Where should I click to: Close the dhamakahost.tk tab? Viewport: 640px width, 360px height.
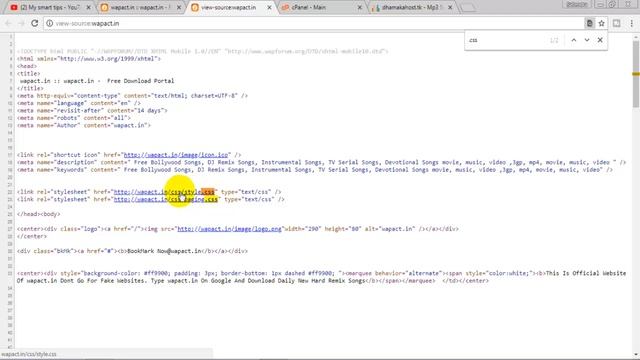(x=450, y=7)
